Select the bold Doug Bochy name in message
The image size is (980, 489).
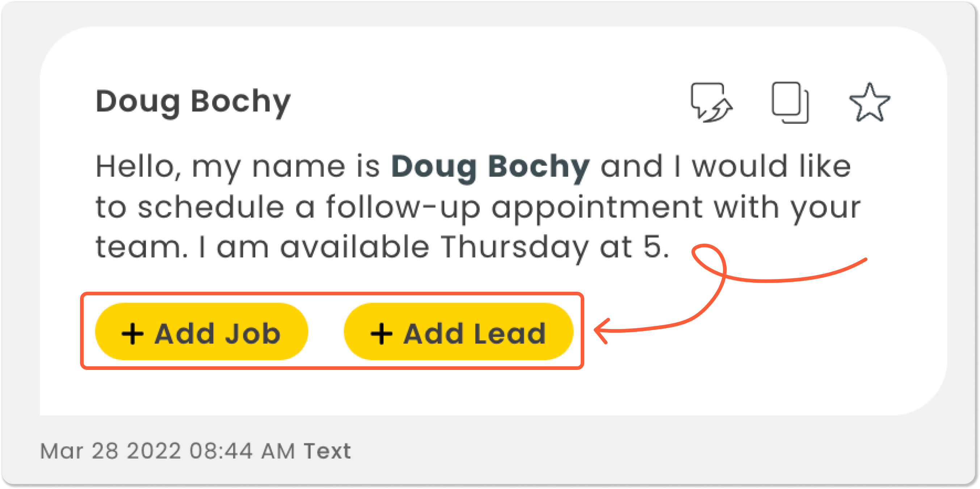(x=491, y=167)
